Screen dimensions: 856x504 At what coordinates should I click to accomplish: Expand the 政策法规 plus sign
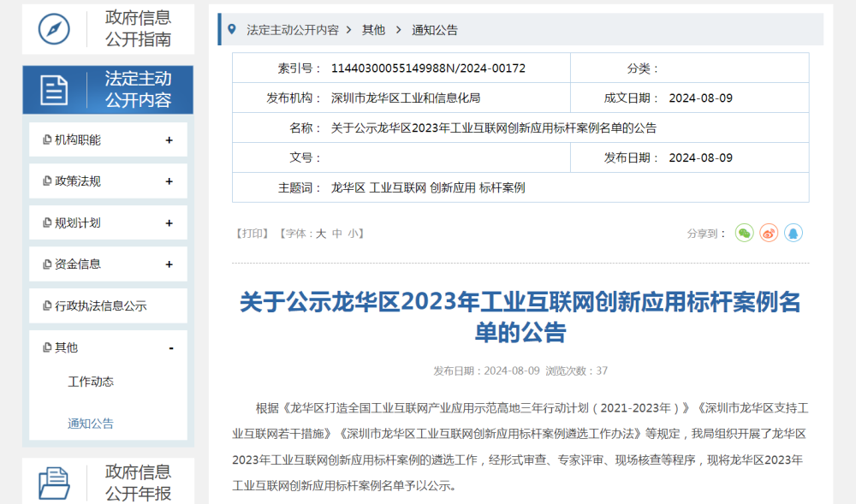169,181
